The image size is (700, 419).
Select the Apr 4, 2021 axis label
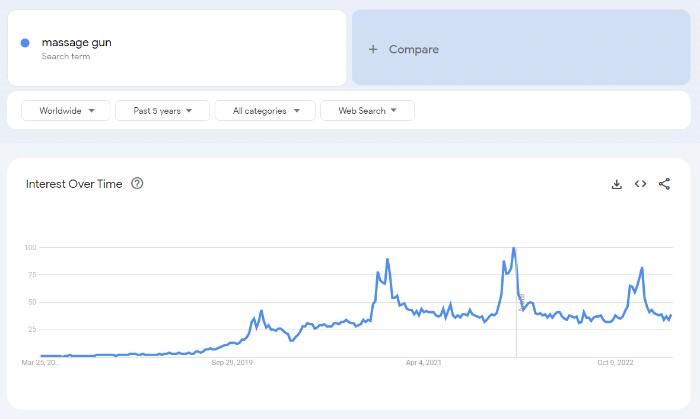(x=424, y=363)
